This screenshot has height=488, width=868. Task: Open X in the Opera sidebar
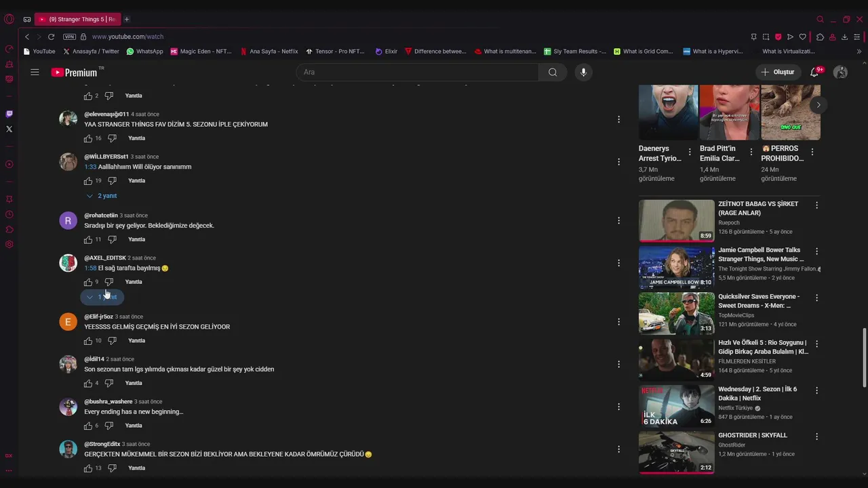(9, 129)
